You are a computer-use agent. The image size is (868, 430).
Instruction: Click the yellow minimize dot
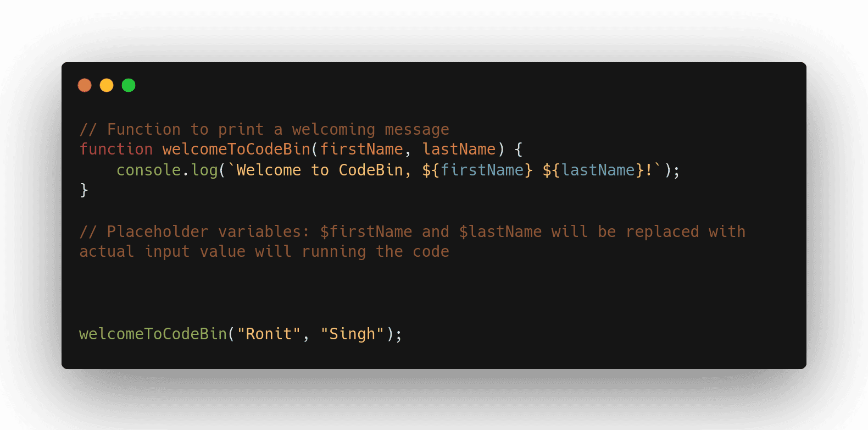point(107,85)
